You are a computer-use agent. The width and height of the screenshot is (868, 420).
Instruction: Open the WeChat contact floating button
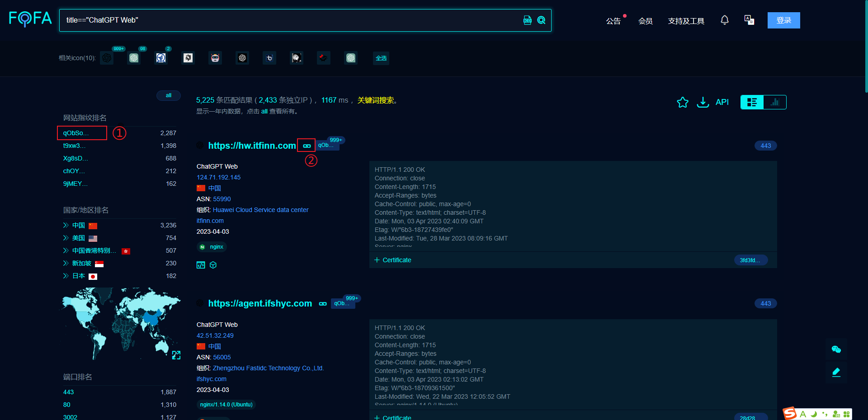click(x=836, y=349)
